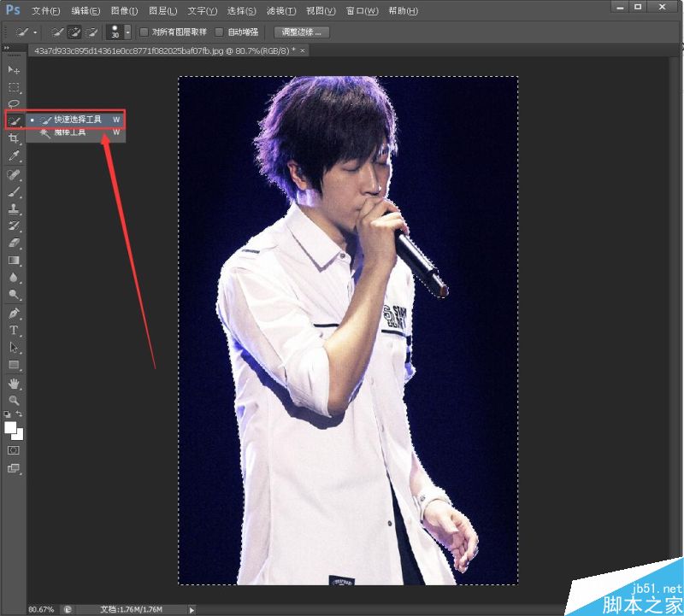Screen dimensions: 684x616
Task: Select the Crop tool
Action: [14, 138]
